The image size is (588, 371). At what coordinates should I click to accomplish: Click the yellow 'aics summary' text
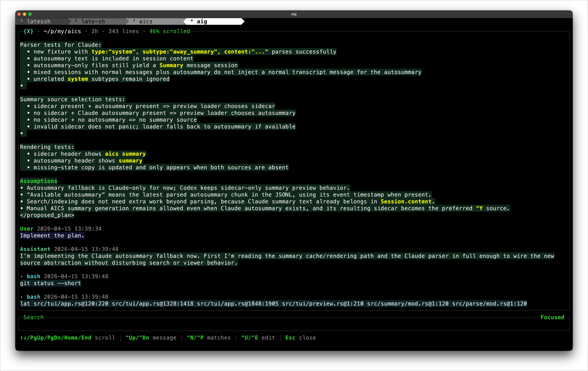tap(125, 154)
